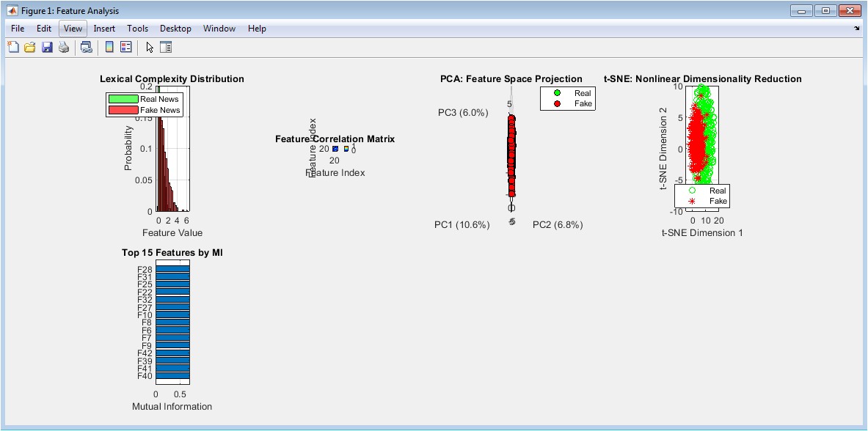Select the Fake label in the PCA legend
Image resolution: width=868 pixels, height=431 pixels.
point(583,104)
